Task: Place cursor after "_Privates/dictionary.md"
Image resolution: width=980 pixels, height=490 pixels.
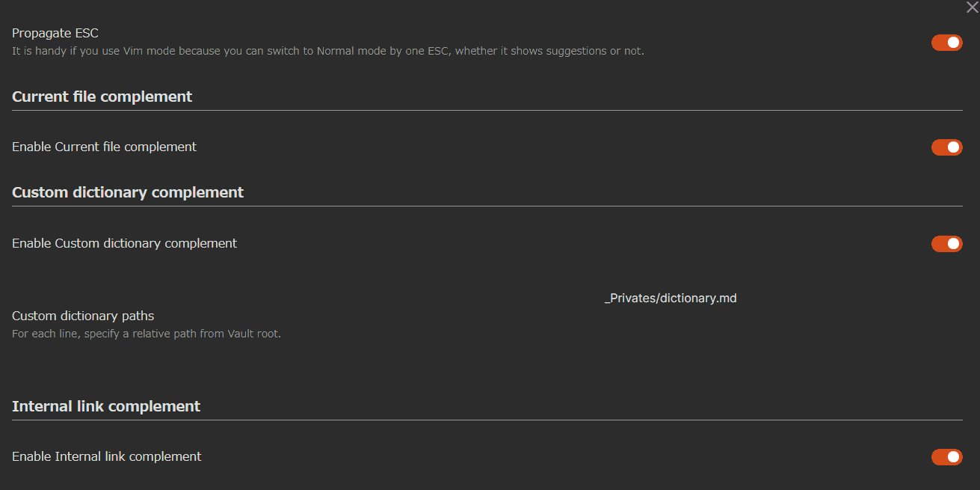Action: point(737,298)
